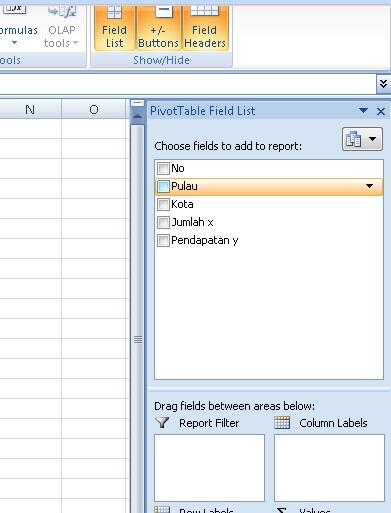Open the field list layout view button
Viewport: 391px width, 513px height.
point(362,139)
